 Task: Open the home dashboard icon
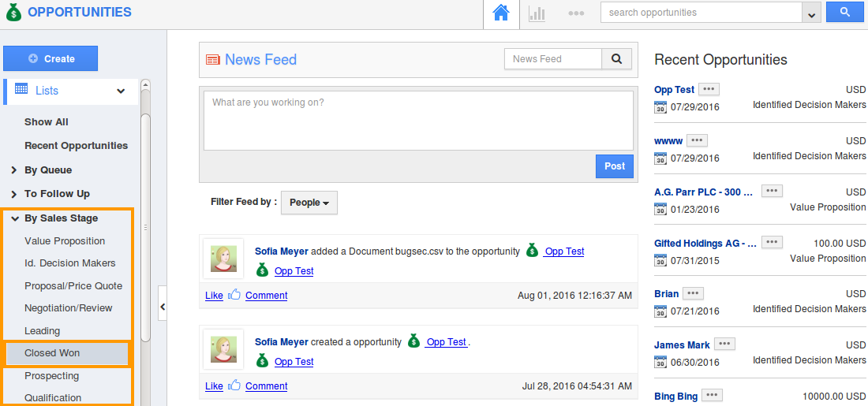coord(501,13)
